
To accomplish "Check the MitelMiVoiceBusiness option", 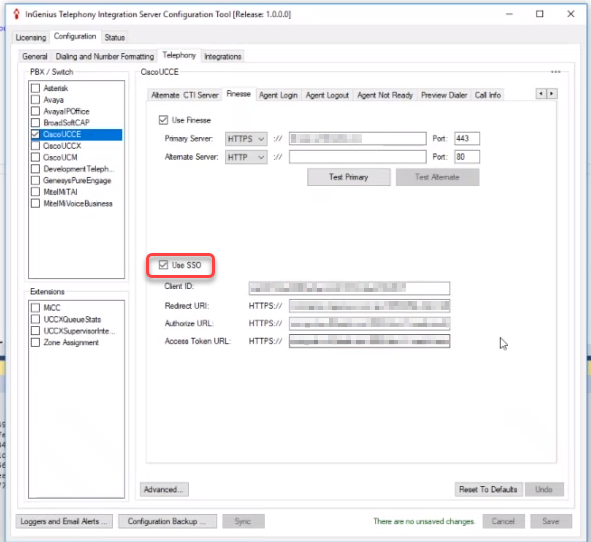I will [x=35, y=204].
